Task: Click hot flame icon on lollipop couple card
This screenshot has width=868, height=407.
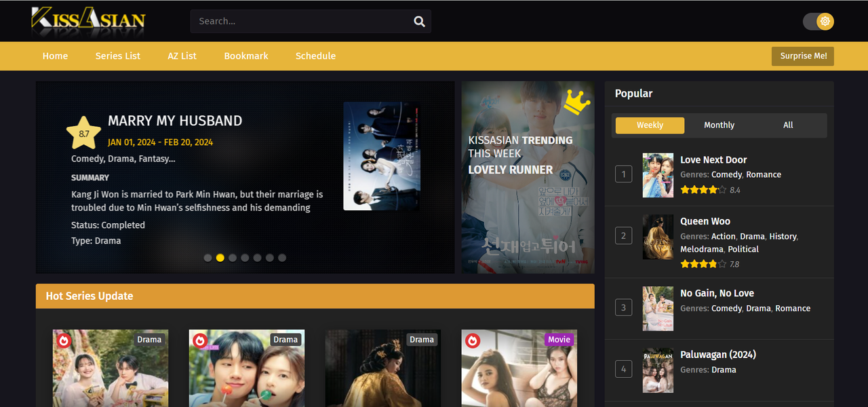Action: tap(200, 341)
